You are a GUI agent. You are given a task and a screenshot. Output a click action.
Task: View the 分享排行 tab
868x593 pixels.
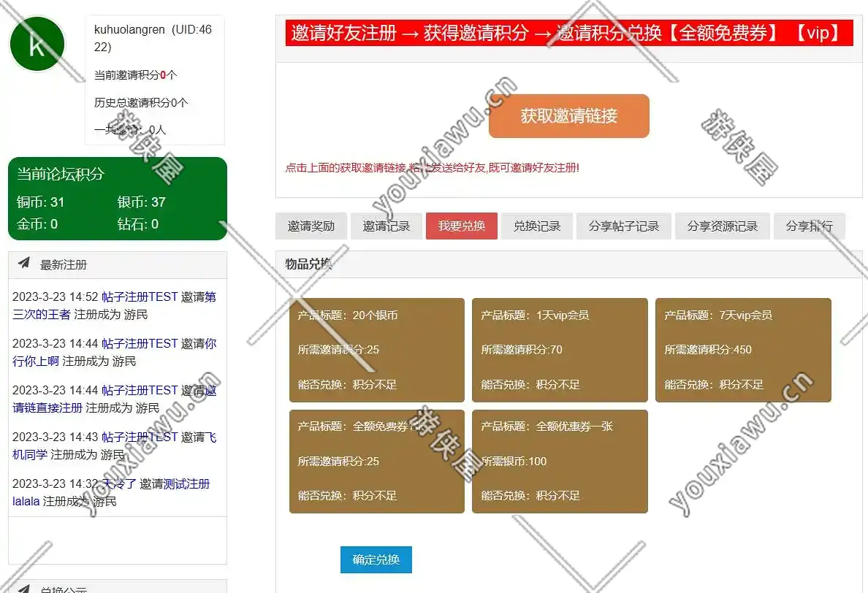809,226
